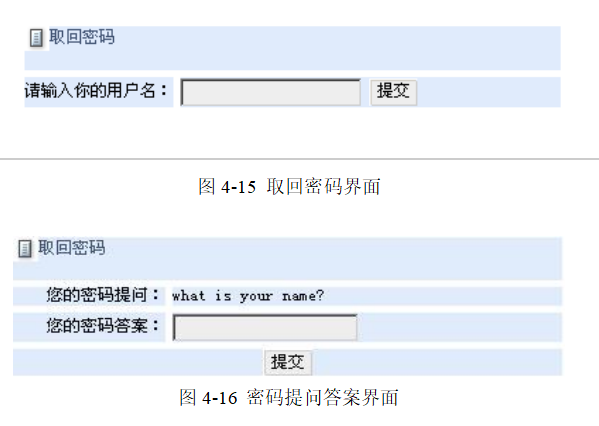Click the document icon beside the upper 取回密码 title
This screenshot has height=426, width=599.
pos(36,38)
